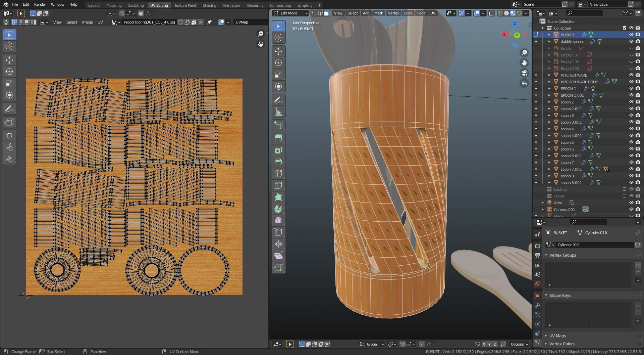Select the Shear tool in 3D viewport
644x355 pixels.
coord(278,256)
